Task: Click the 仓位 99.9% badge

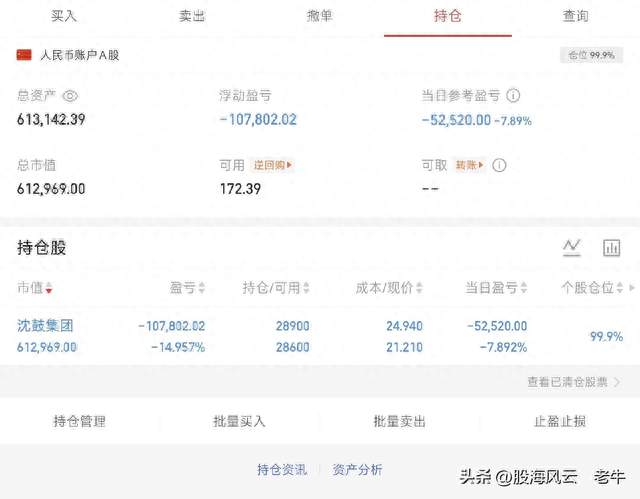Action: point(591,55)
